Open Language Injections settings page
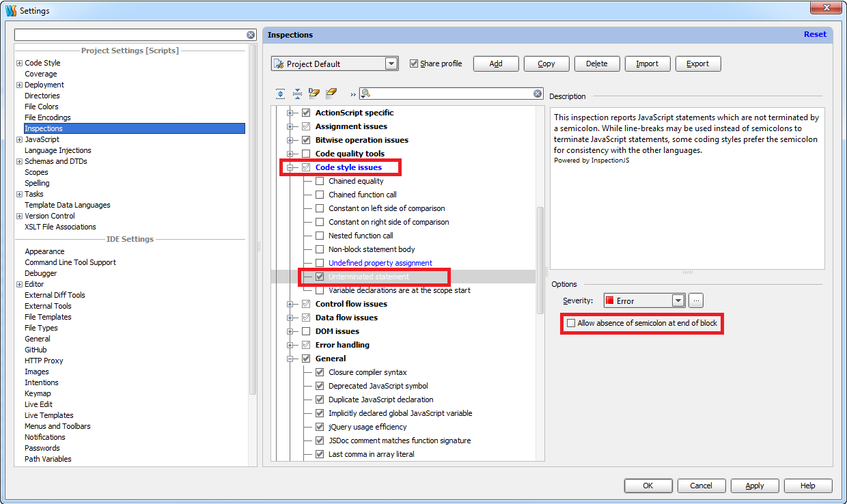Screen dimensions: 847x504 (58, 150)
